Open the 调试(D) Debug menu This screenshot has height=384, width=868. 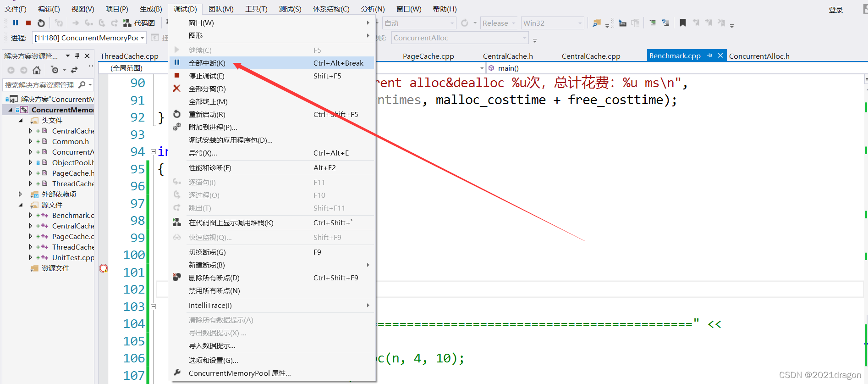[185, 9]
